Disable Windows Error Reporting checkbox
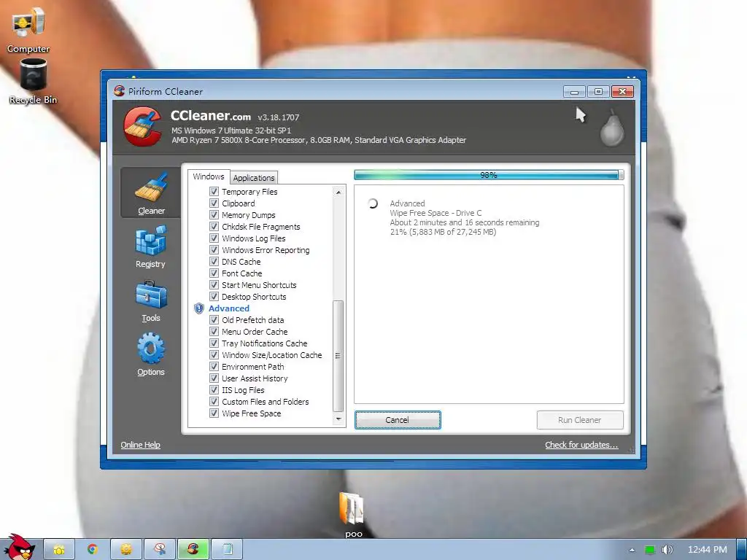This screenshot has width=747, height=560. pyautogui.click(x=214, y=250)
